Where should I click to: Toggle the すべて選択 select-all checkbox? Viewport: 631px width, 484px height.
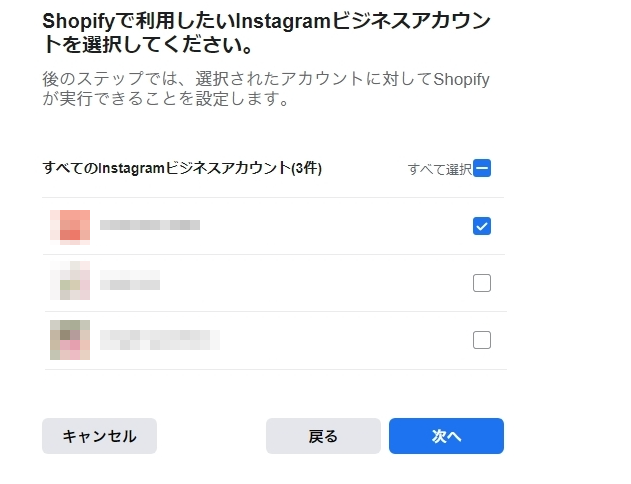click(482, 168)
